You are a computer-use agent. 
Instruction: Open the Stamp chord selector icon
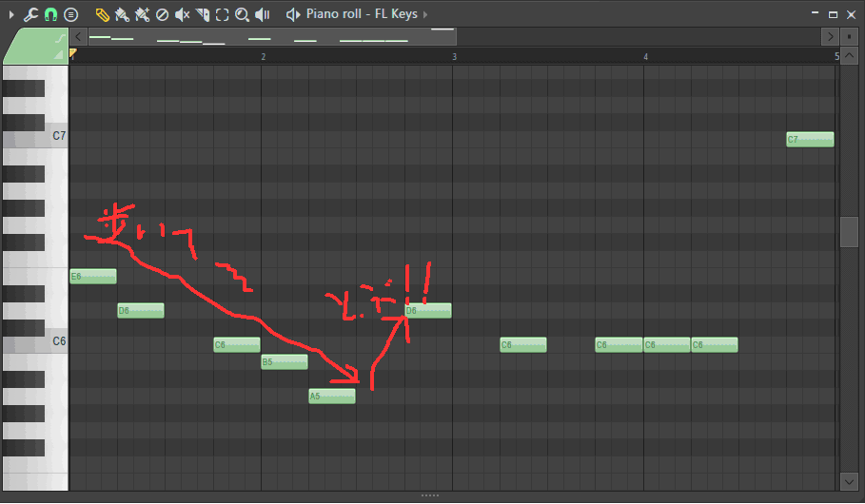pyautogui.click(x=70, y=14)
